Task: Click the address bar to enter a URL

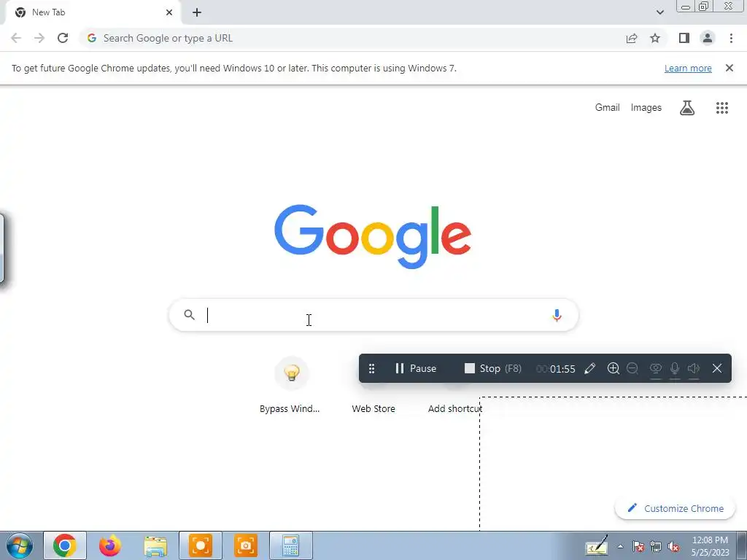Action: (352, 38)
